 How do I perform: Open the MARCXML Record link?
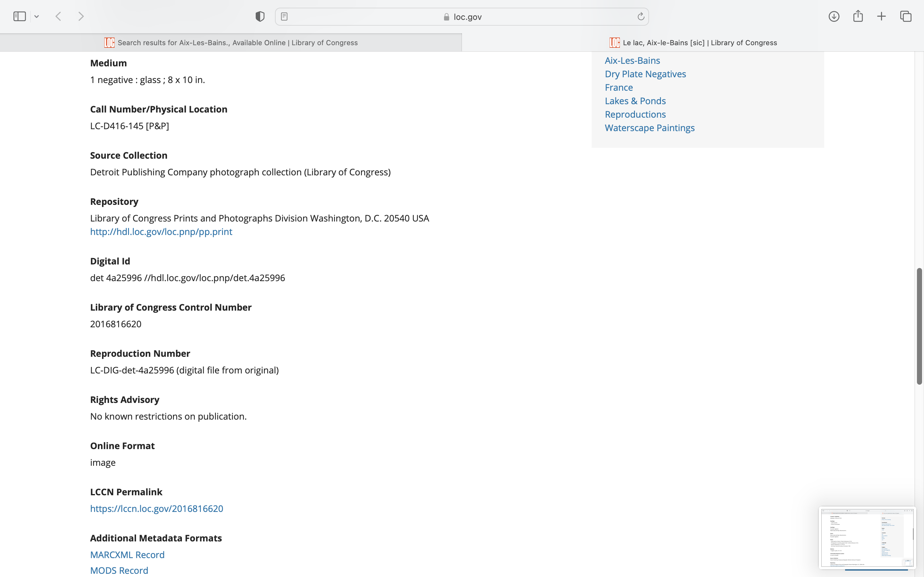(127, 555)
